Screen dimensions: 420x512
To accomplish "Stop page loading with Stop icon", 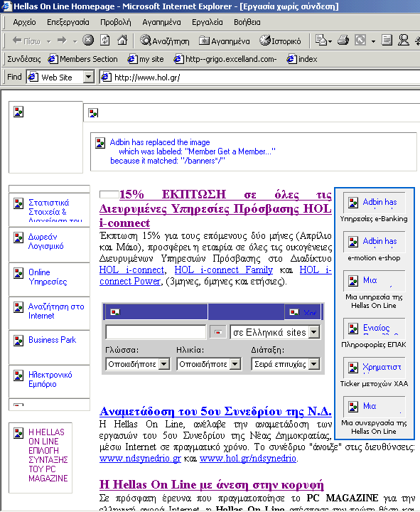I will 88,40.
